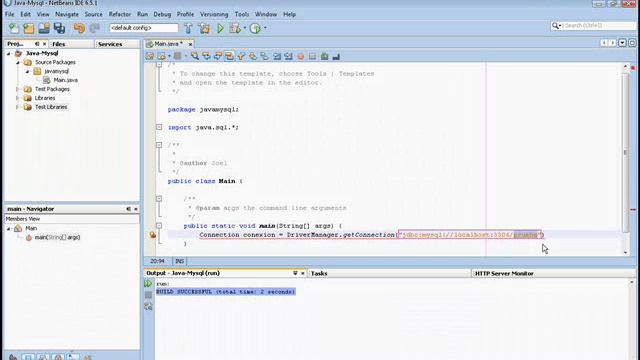Collapse the @param args comment fold
640x360 pixels.
pos(159,199)
